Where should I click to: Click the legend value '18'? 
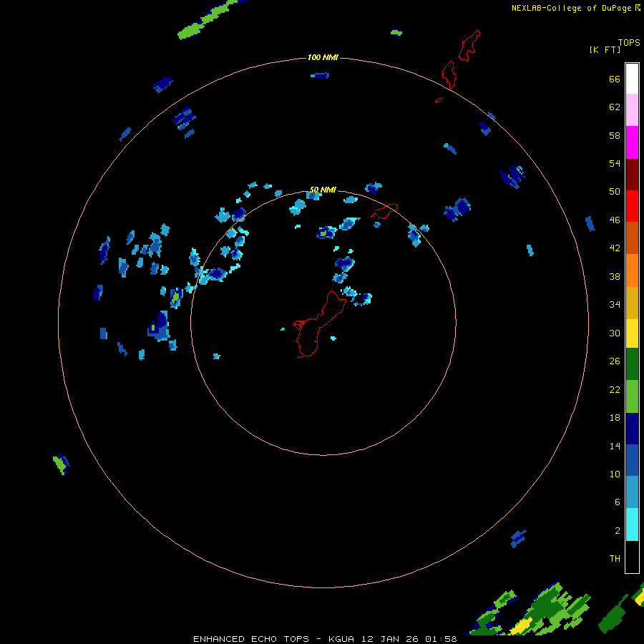[615, 418]
